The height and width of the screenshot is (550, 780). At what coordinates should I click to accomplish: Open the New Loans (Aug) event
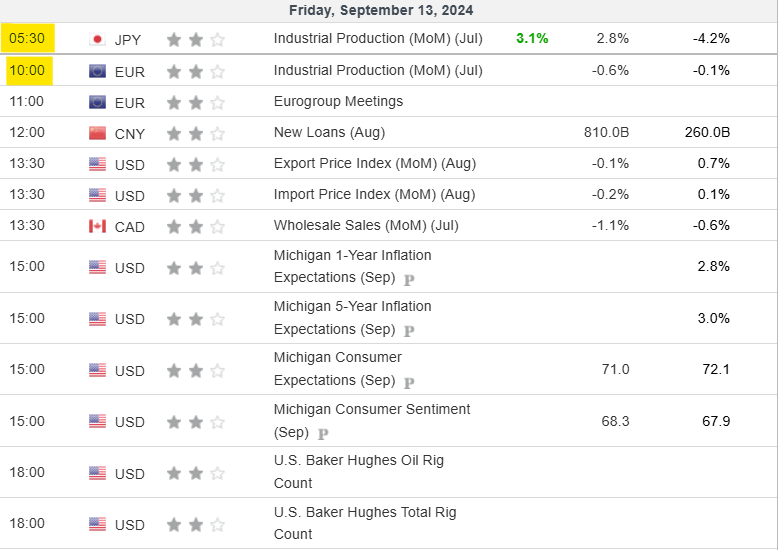[x=329, y=132]
